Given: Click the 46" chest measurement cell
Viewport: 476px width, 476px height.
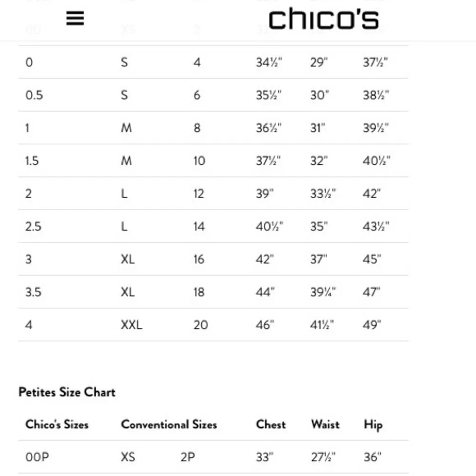Looking at the screenshot, I should coord(265,325).
